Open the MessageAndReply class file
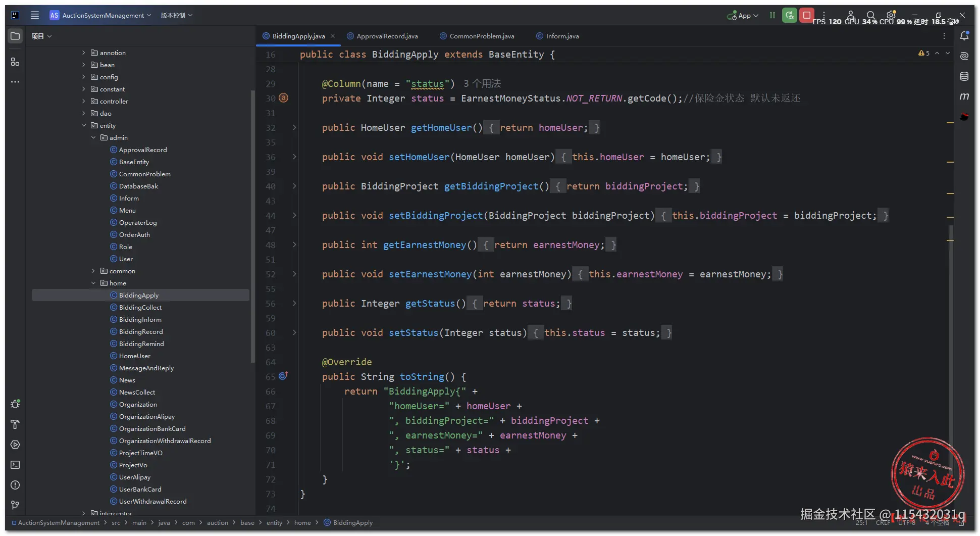Screen dimensions: 980x536 point(146,368)
